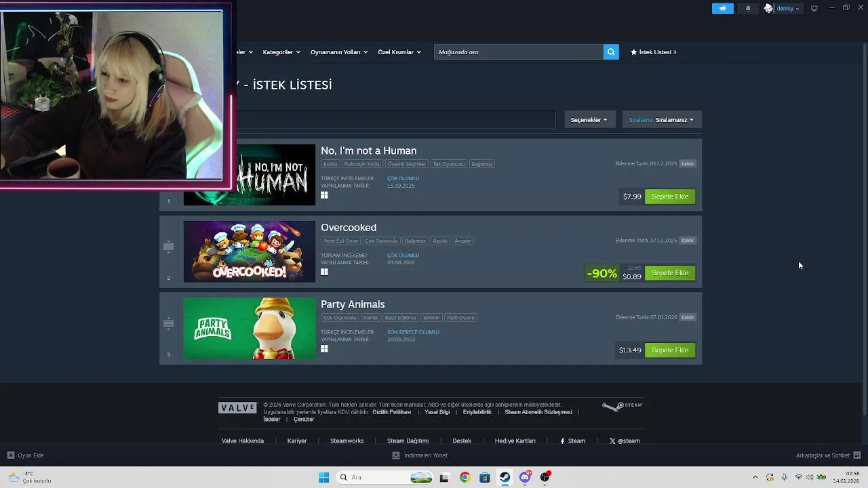Expand Seçenekler options dropdown

[589, 119]
